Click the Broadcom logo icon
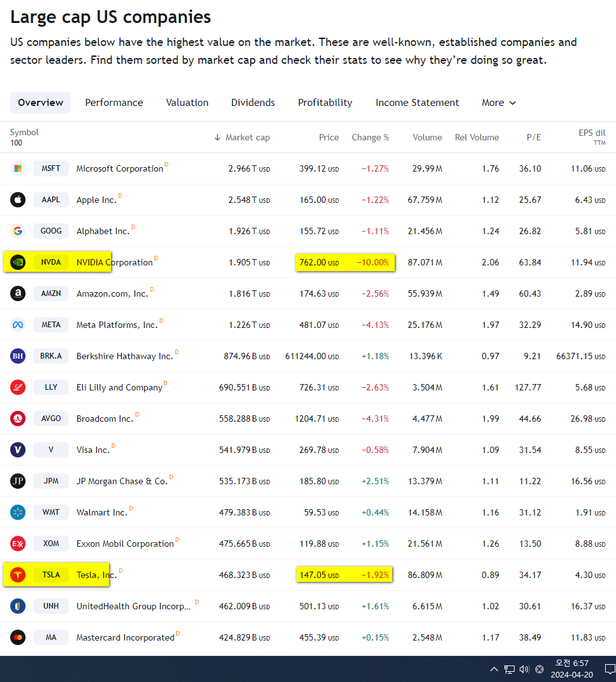616x682 pixels. pyautogui.click(x=18, y=419)
